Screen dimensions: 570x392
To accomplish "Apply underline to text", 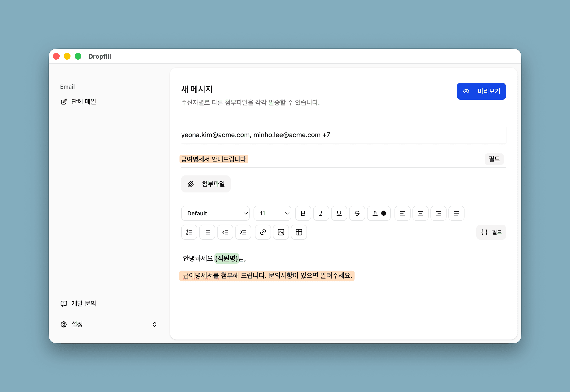I will pyautogui.click(x=339, y=213).
